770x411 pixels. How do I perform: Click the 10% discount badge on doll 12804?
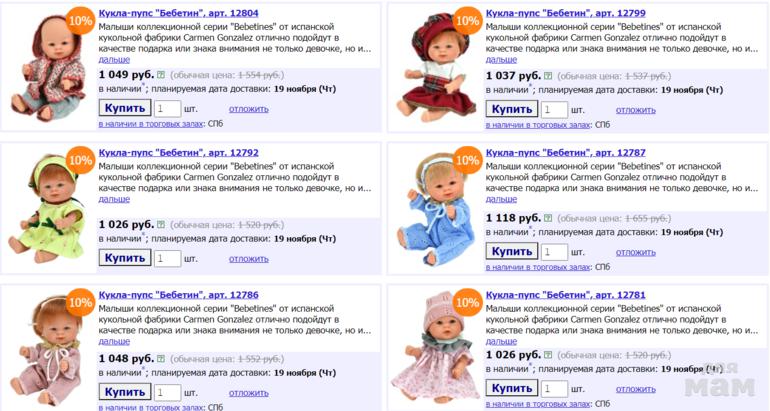[80, 21]
